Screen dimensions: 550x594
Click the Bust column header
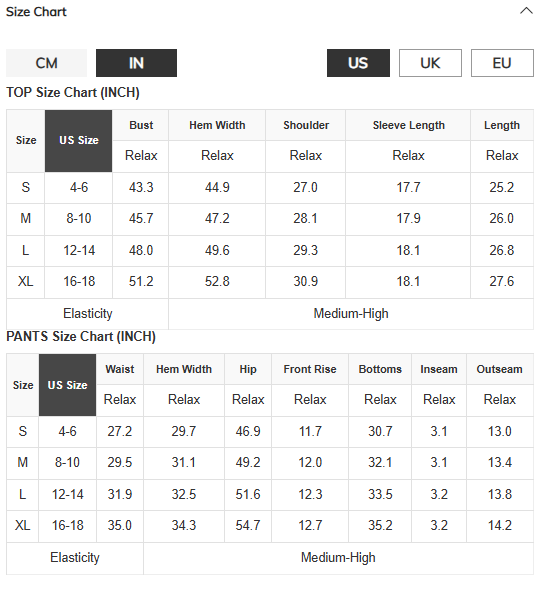tap(141, 125)
